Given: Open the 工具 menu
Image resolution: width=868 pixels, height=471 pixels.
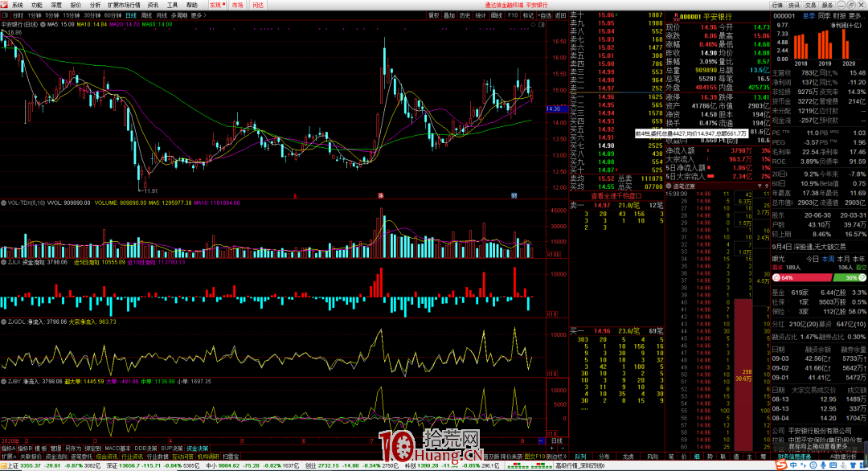Looking at the screenshot, I should click(x=172, y=5).
